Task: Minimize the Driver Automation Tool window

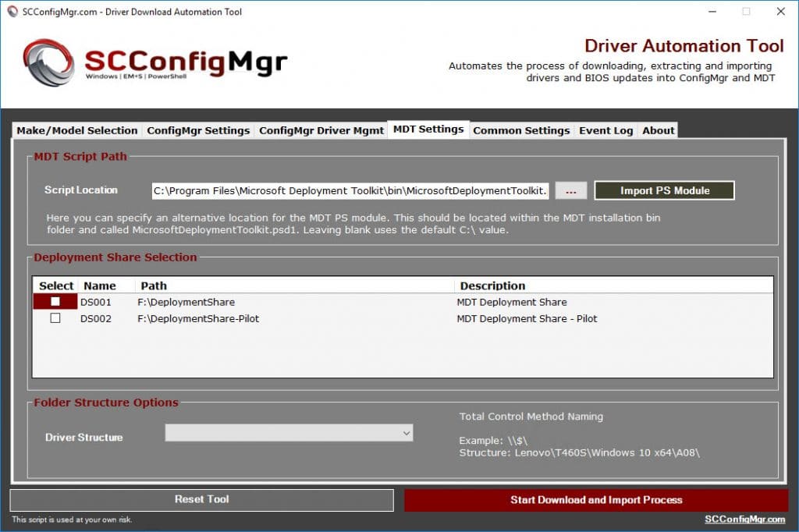Action: click(712, 11)
